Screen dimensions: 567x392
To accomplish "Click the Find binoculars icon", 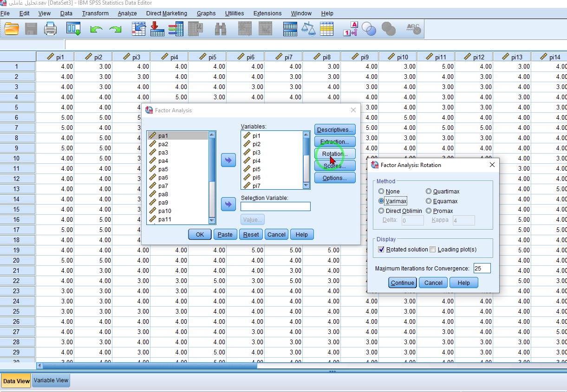I will click(x=221, y=29).
